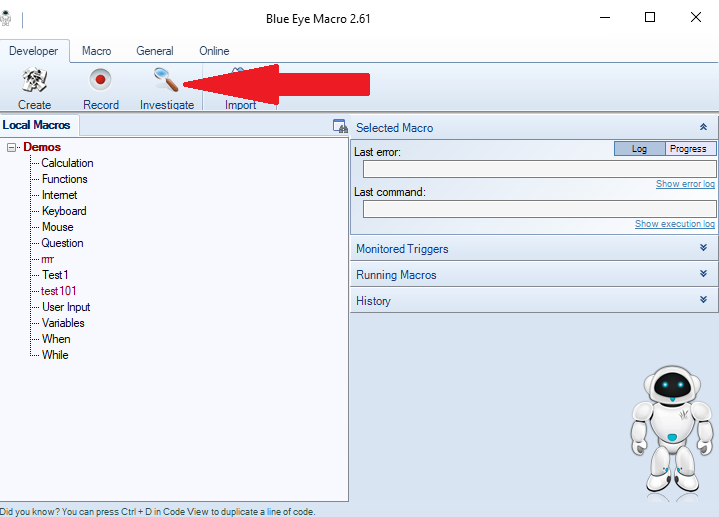Maximize the Blue Eye Macro window
This screenshot has height=517, width=719.
pos(650,17)
